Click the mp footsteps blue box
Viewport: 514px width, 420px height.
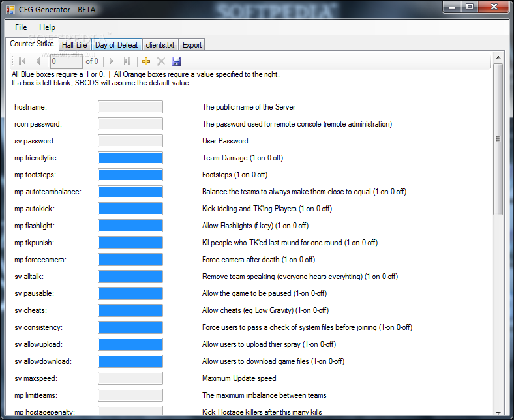coord(130,175)
